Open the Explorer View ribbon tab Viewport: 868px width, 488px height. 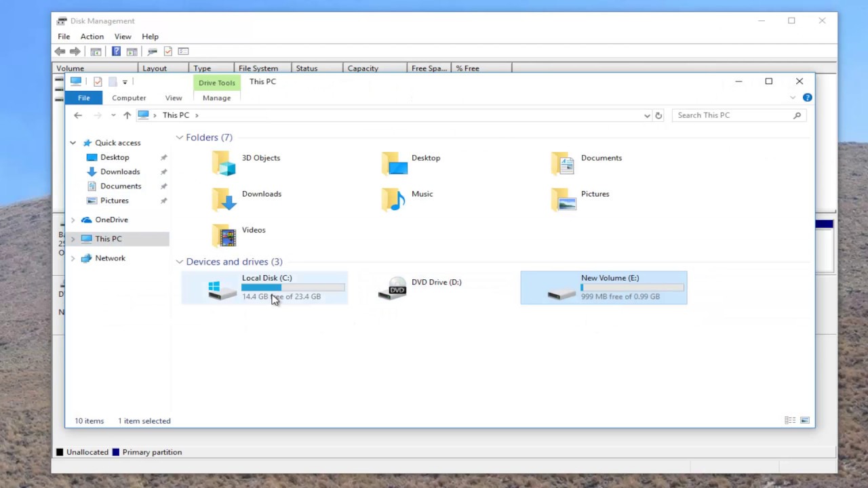174,98
